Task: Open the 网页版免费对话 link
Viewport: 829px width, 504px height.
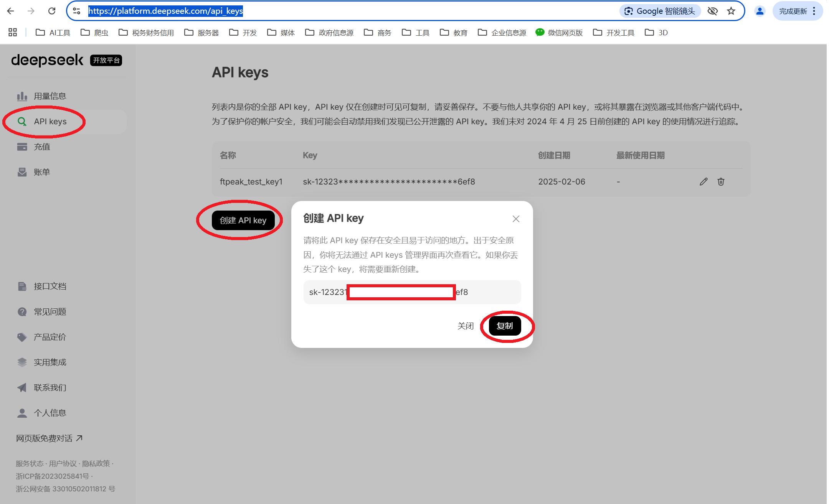Action: click(49, 438)
